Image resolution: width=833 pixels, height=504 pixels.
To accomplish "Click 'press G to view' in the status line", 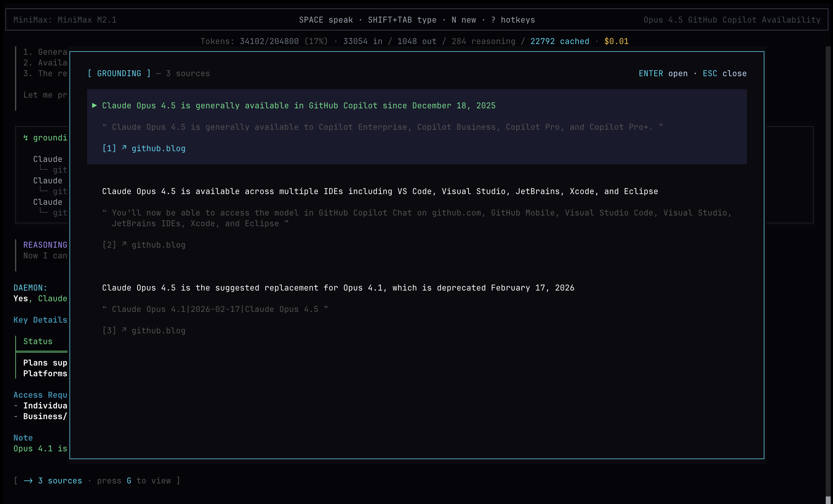I will [x=134, y=481].
